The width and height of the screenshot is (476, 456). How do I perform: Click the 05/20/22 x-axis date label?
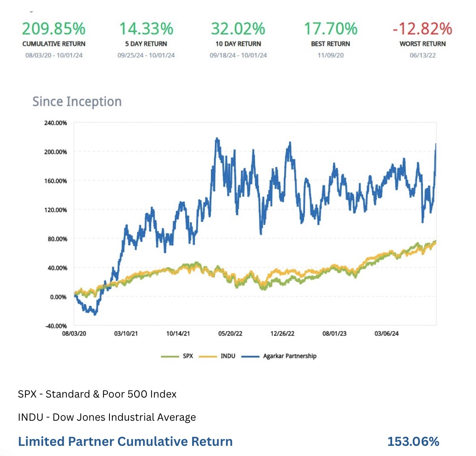pyautogui.click(x=230, y=333)
